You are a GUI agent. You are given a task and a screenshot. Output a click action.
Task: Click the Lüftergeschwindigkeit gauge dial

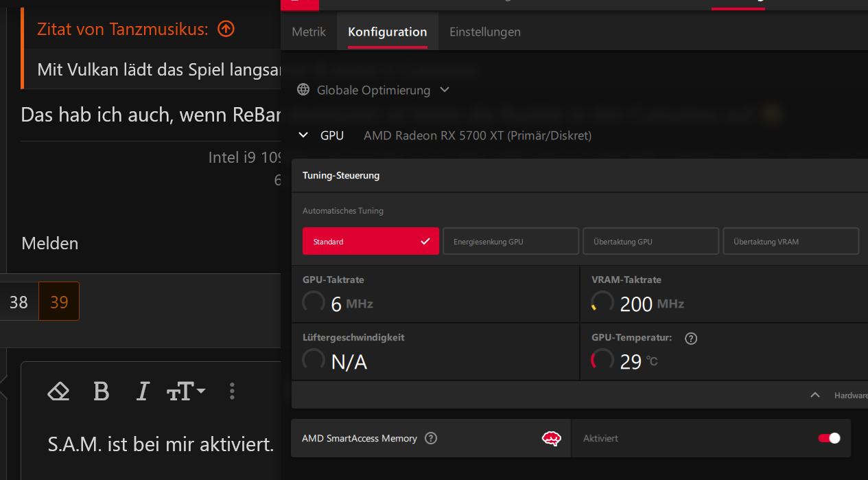point(314,360)
